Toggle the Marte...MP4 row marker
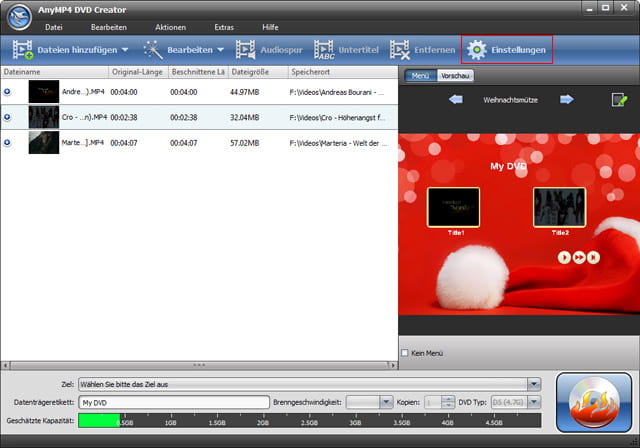This screenshot has width=640, height=448. 7,142
